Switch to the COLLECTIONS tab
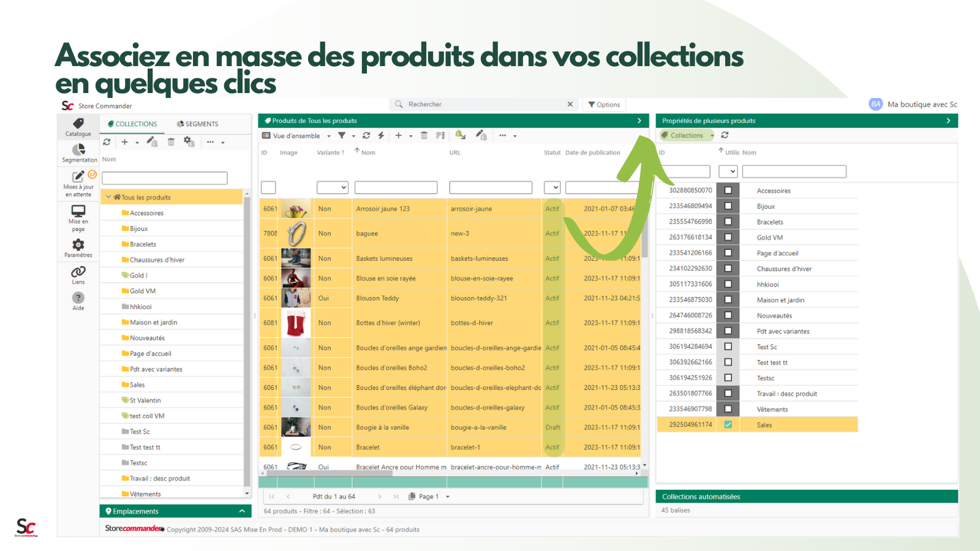The image size is (980, 551). pos(133,124)
